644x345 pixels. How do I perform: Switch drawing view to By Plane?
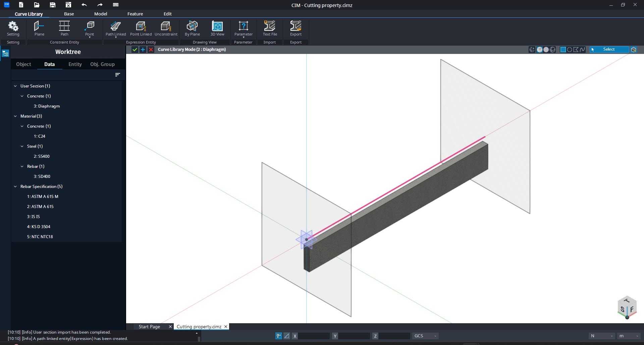point(192,28)
